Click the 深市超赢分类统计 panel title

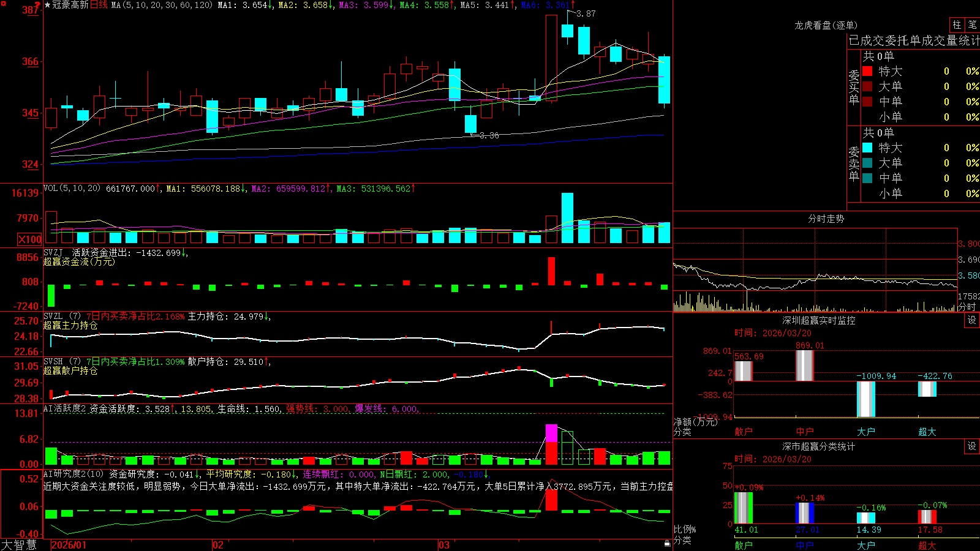tap(819, 446)
